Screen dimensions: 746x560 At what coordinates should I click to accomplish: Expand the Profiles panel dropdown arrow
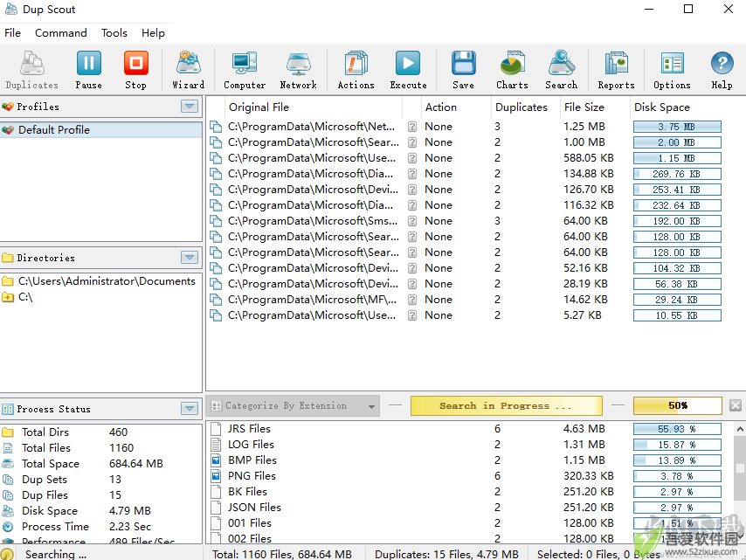coord(190,106)
